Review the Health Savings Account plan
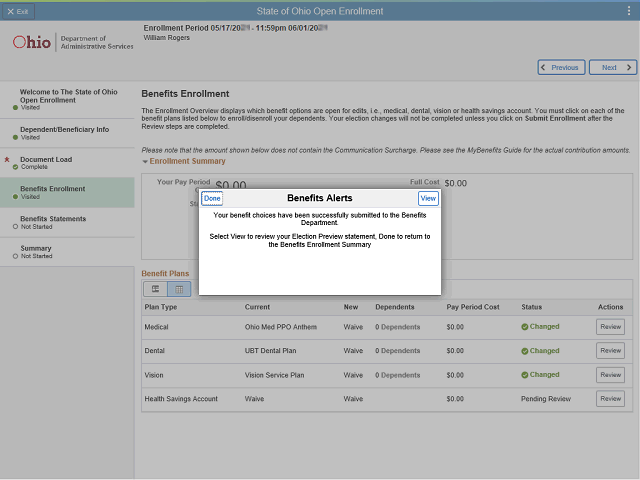 610,399
